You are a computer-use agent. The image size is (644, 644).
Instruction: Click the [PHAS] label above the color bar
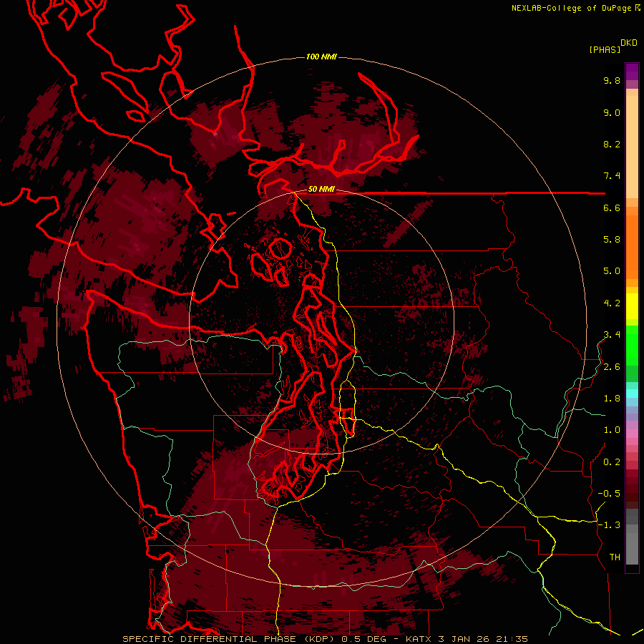605,49
